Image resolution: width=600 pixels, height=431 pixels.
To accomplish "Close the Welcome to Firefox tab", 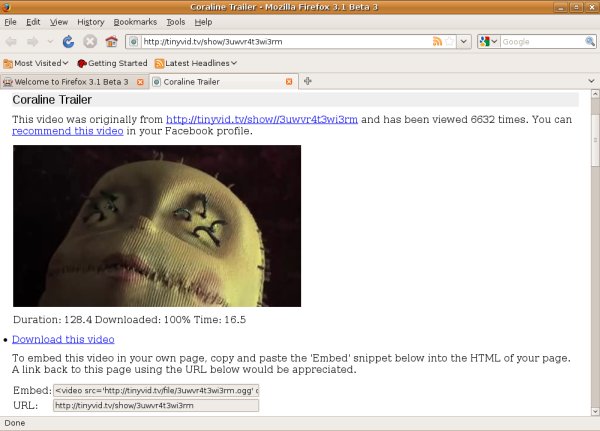I will pyautogui.click(x=140, y=82).
